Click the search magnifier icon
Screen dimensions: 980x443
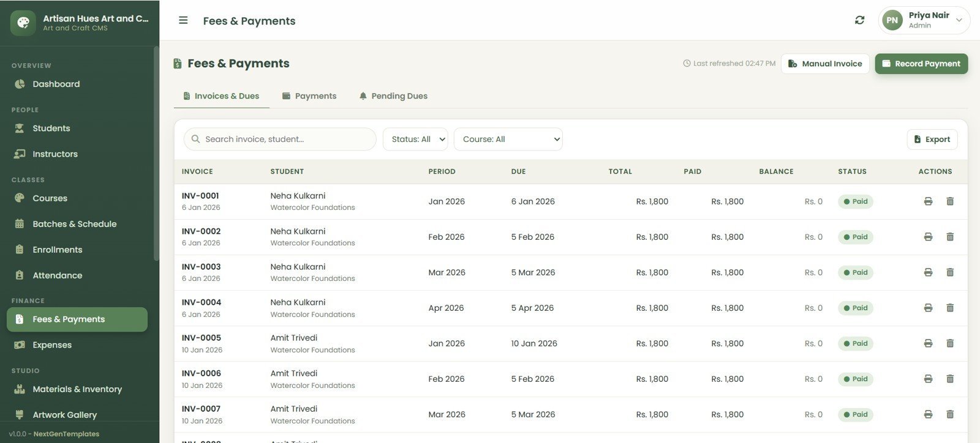195,139
